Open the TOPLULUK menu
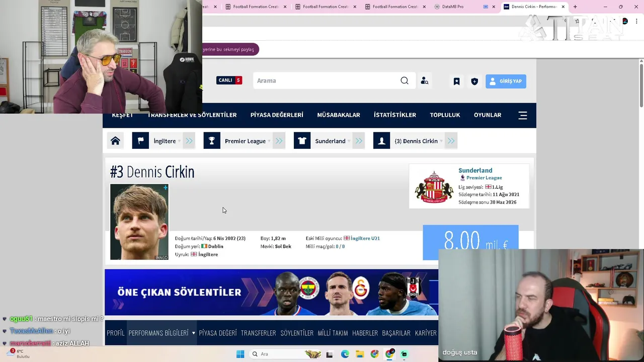 point(445,115)
